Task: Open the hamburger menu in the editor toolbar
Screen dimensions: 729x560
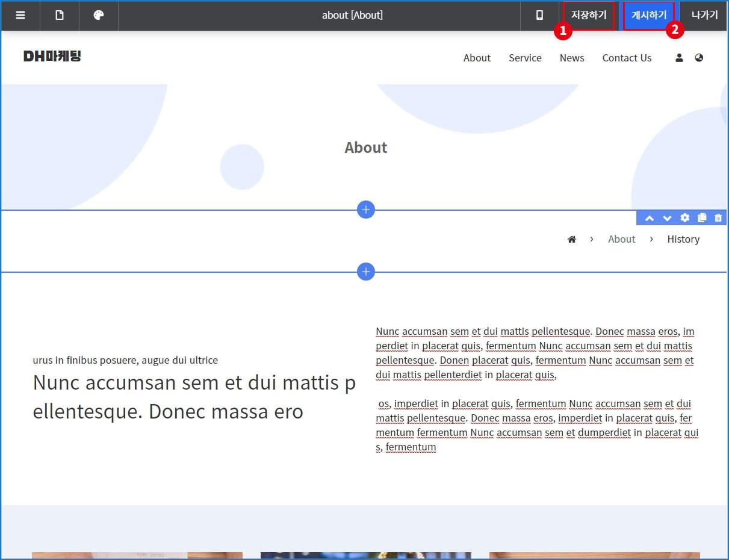Action: [20, 16]
